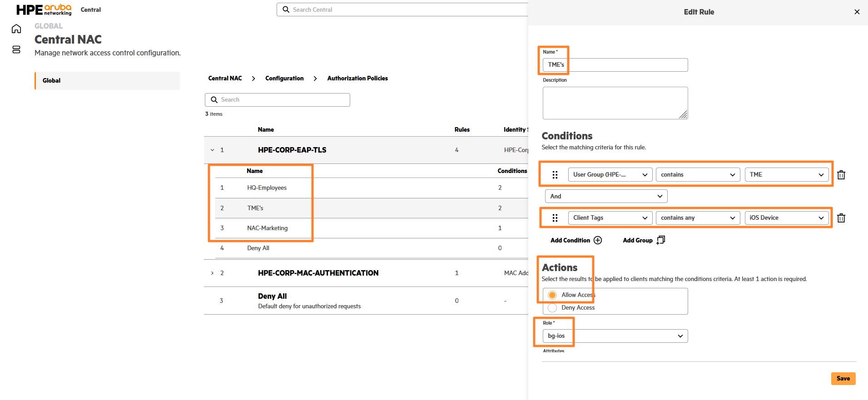Collapse the HPE-CORP-EAP-TLS policy row
This screenshot has height=400, width=868.
(212, 150)
